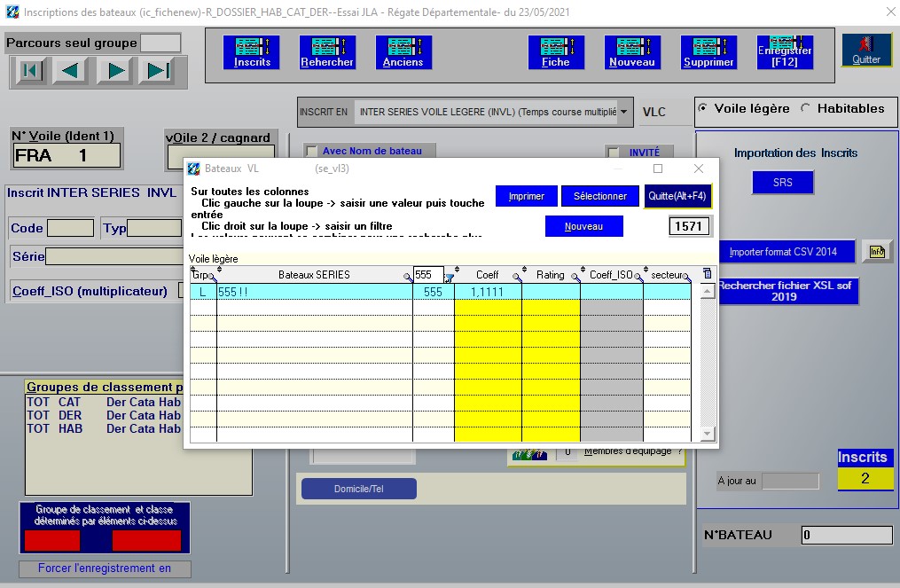Screen dimensions: 900x588
Task: Click the 555 column filter input field
Action: tap(428, 274)
